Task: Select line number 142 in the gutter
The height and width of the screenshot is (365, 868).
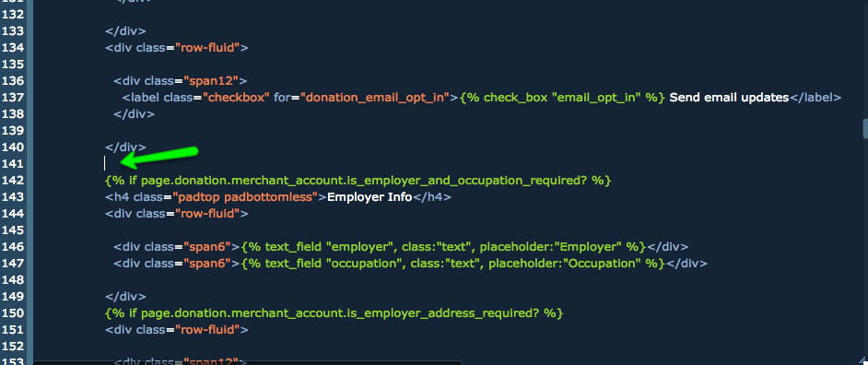Action: pyautogui.click(x=13, y=181)
